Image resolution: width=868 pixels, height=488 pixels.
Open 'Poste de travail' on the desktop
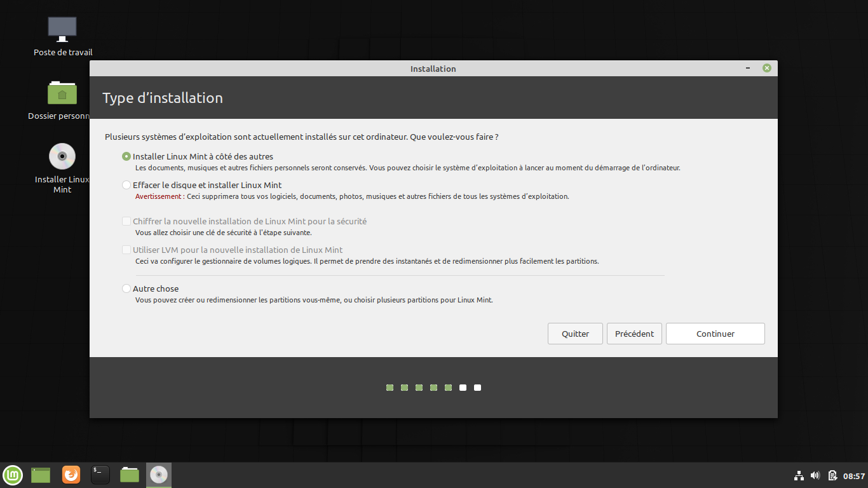tap(62, 29)
